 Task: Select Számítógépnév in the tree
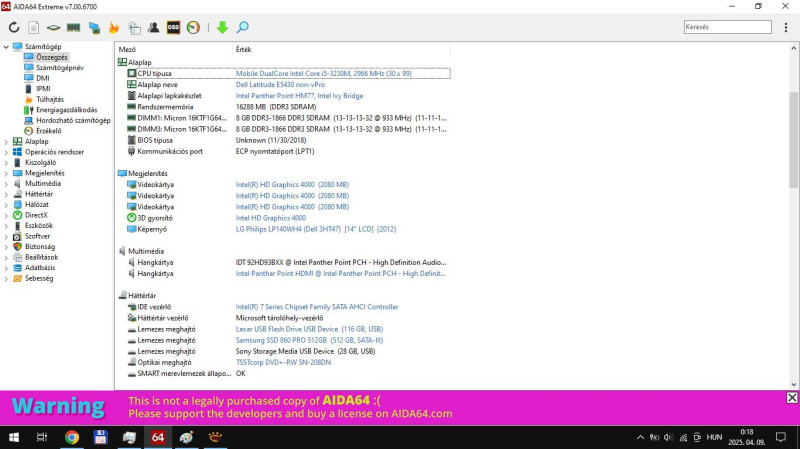click(x=60, y=67)
